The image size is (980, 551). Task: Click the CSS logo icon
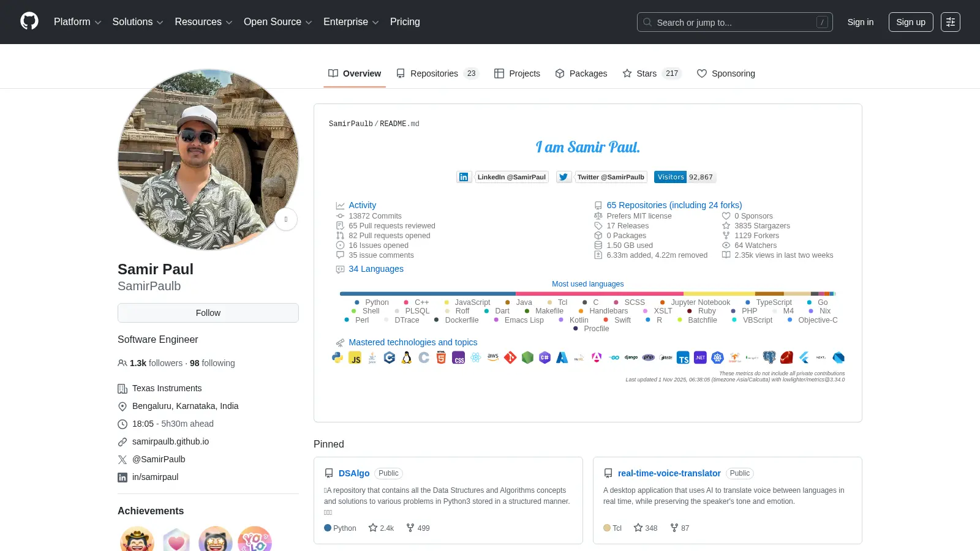[x=459, y=358]
